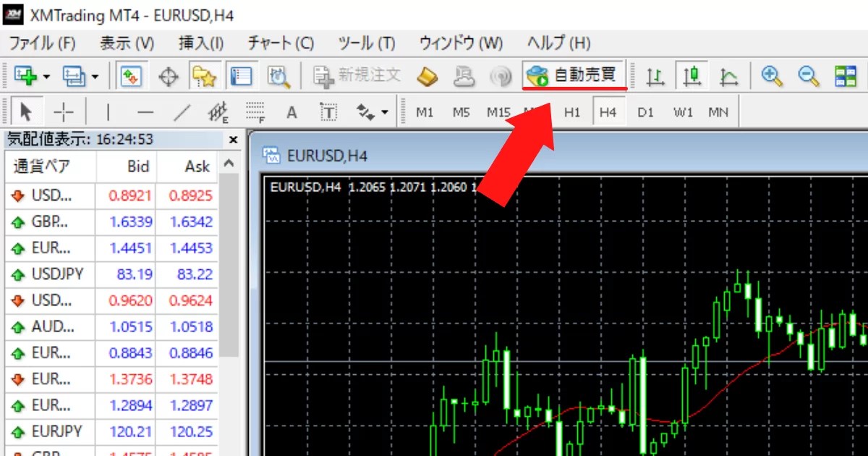The height and width of the screenshot is (456, 868).
Task: Open the ウィンドウ (W) menu
Action: [x=461, y=43]
